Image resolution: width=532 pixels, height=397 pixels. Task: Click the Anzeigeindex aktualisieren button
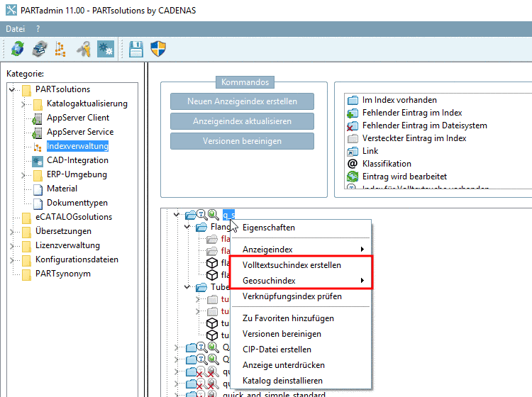(243, 121)
